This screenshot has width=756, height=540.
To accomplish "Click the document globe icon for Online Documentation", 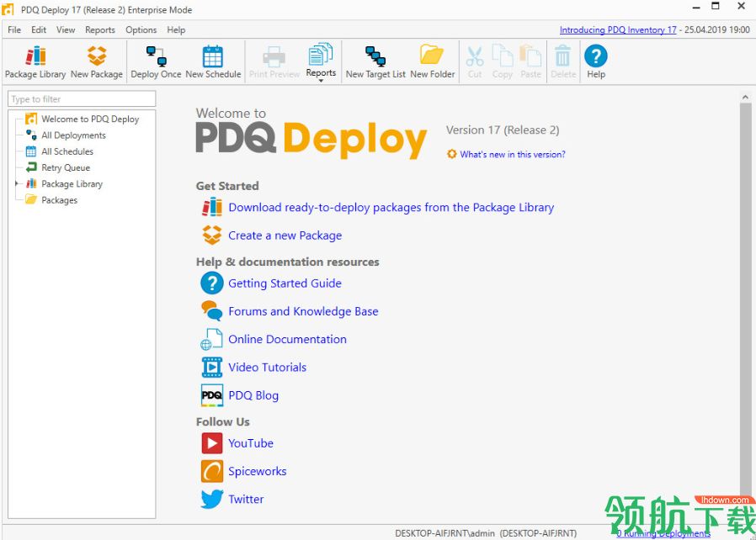I will 211,339.
